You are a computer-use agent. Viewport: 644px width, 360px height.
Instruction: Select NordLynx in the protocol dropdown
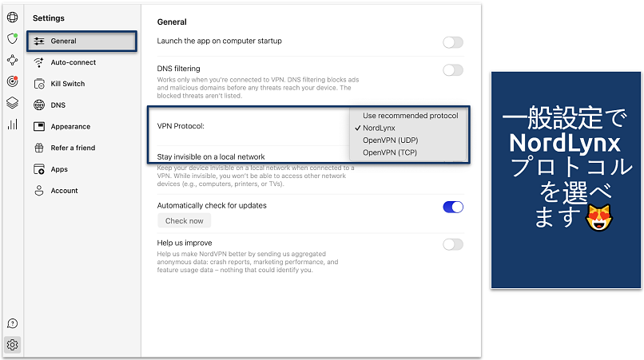(x=379, y=128)
